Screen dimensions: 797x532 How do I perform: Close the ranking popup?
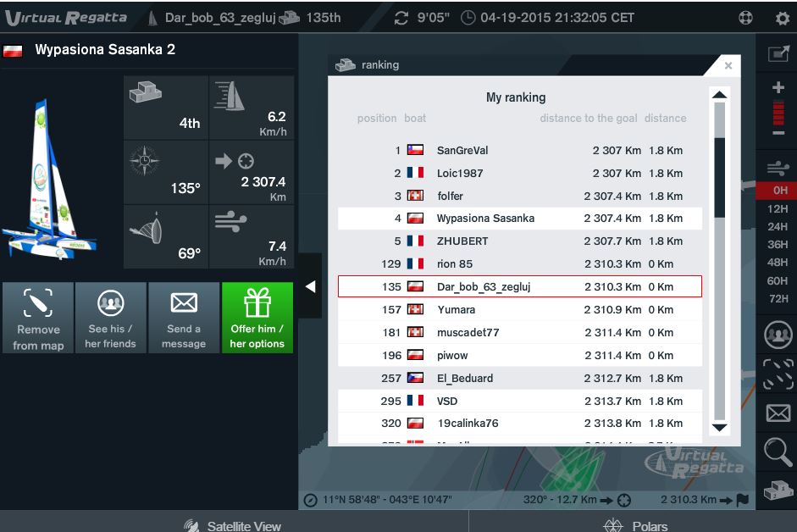[728, 65]
